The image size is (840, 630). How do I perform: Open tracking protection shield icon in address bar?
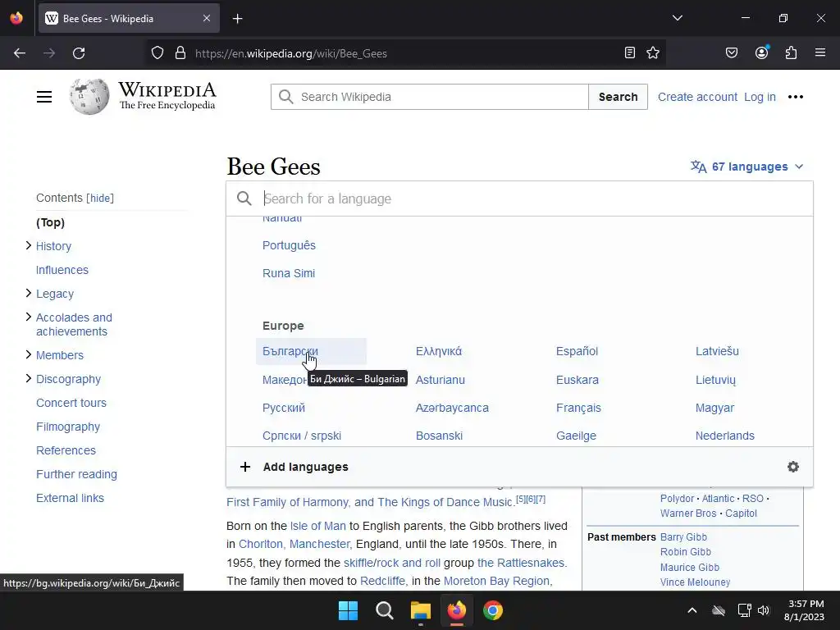click(157, 53)
